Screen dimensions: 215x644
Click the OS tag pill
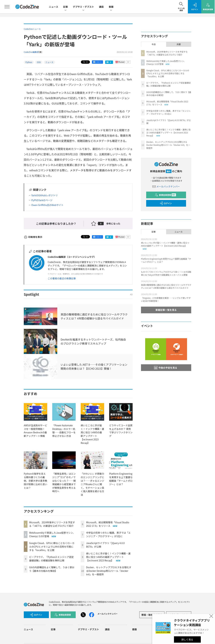(39, 62)
